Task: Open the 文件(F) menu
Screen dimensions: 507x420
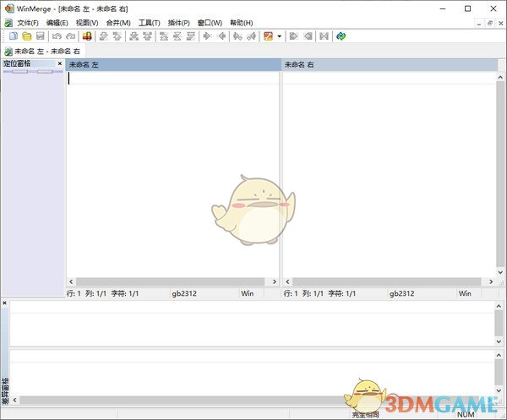Action: 28,23
